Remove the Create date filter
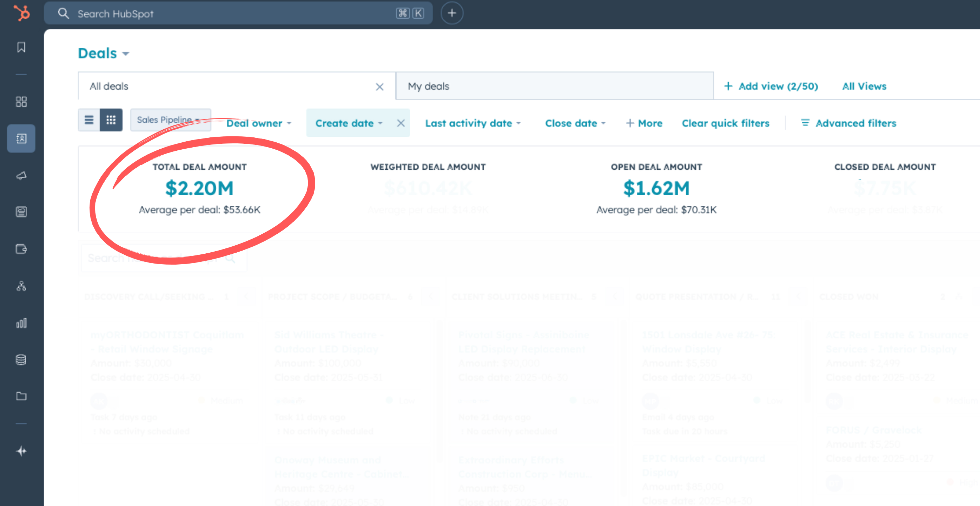This screenshot has height=506, width=980. [x=401, y=123]
